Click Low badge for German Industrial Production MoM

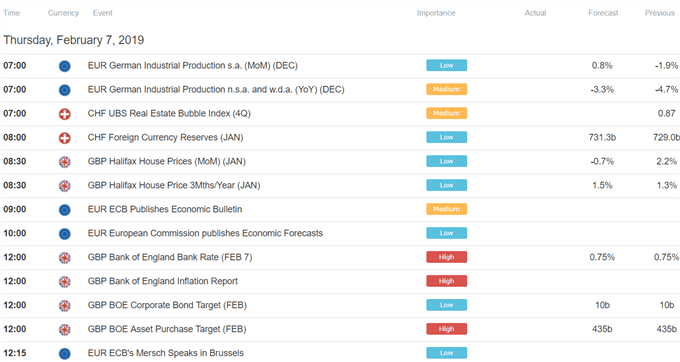[x=447, y=65]
